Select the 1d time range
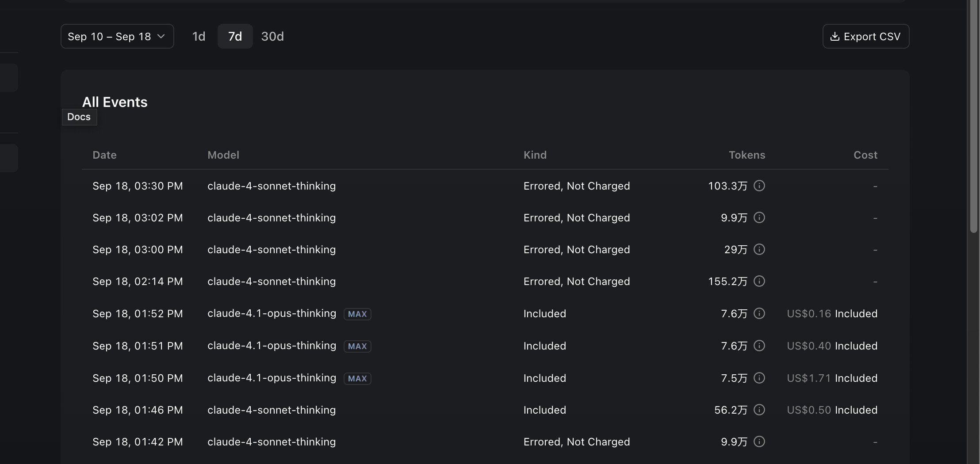 tap(199, 36)
